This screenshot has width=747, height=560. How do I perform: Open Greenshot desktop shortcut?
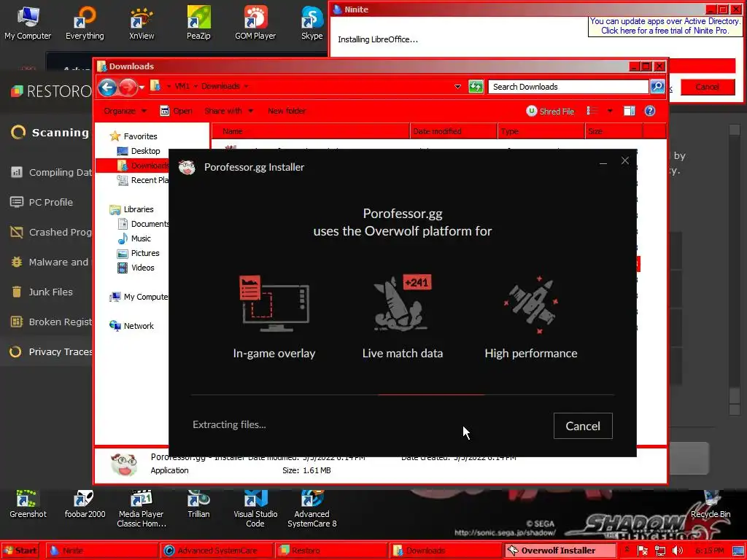28,505
